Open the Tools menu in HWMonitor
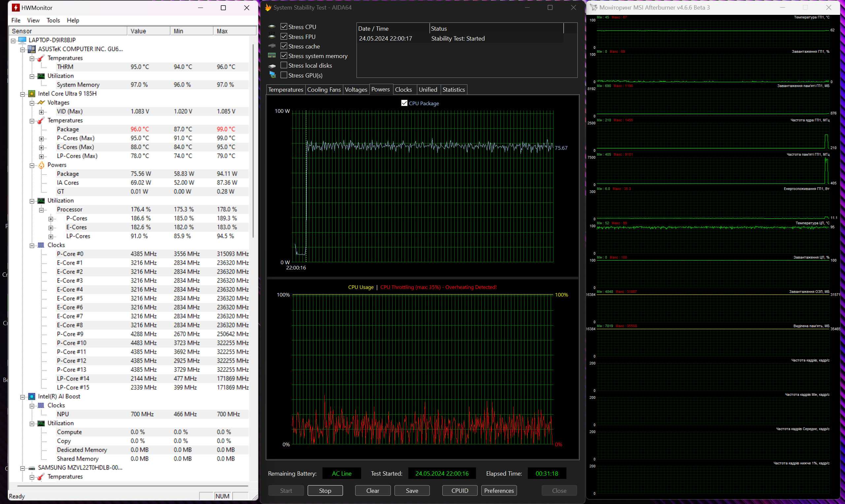Image resolution: width=845 pixels, height=504 pixels. tap(53, 20)
